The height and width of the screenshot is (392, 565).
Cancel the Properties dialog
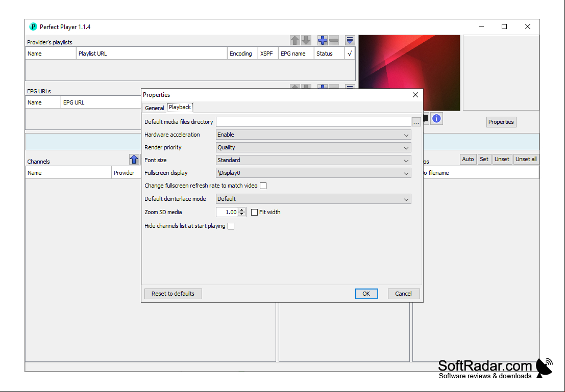(x=404, y=294)
